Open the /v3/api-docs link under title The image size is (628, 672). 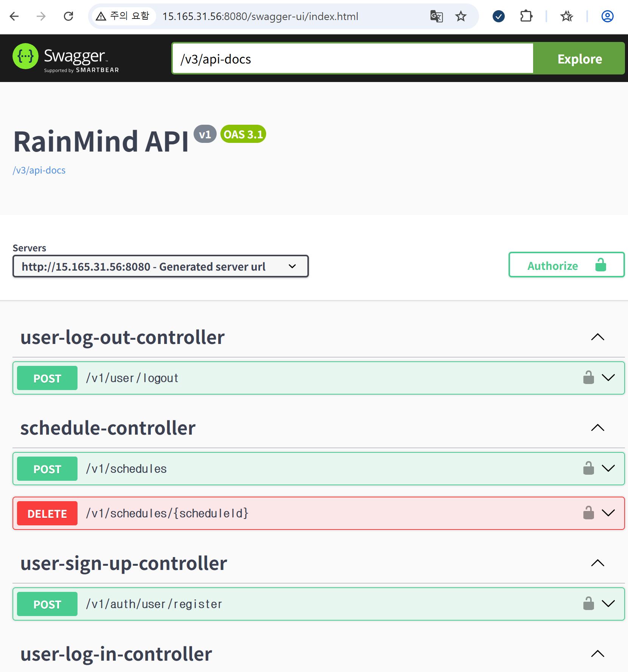pos(39,170)
